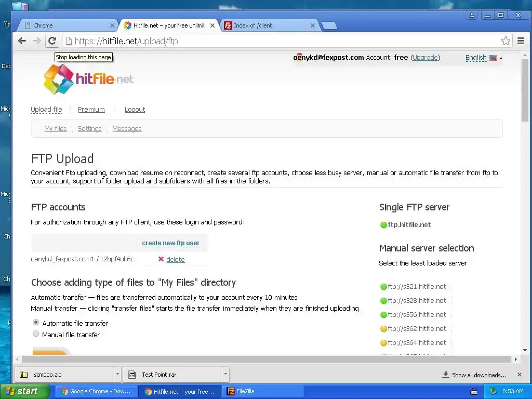The width and height of the screenshot is (532, 399).
Task: Click the delete link for the ftp account
Action: point(176,260)
